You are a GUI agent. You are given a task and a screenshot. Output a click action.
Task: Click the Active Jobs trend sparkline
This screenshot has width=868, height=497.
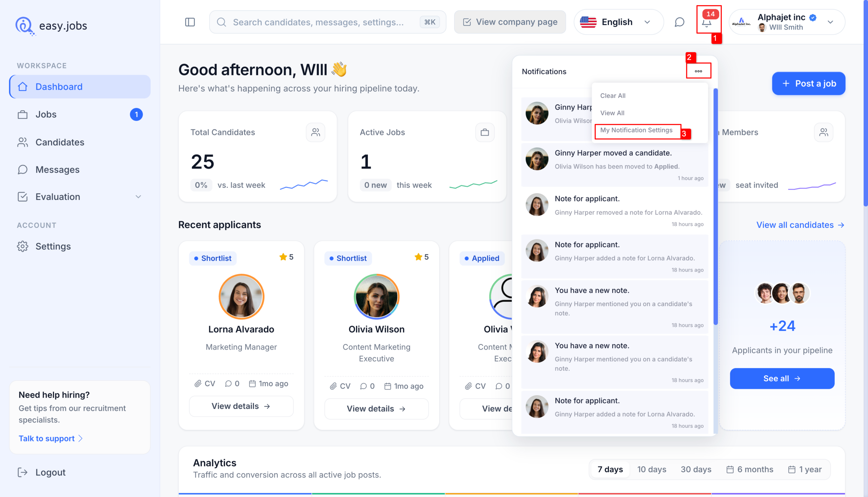pyautogui.click(x=473, y=184)
